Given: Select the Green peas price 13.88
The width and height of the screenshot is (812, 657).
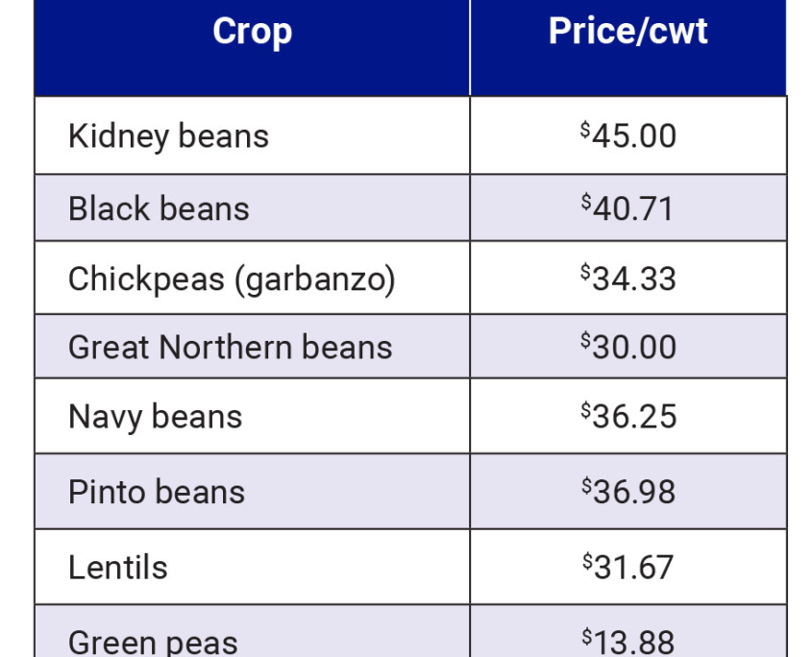Looking at the screenshot, I should pos(634,641).
